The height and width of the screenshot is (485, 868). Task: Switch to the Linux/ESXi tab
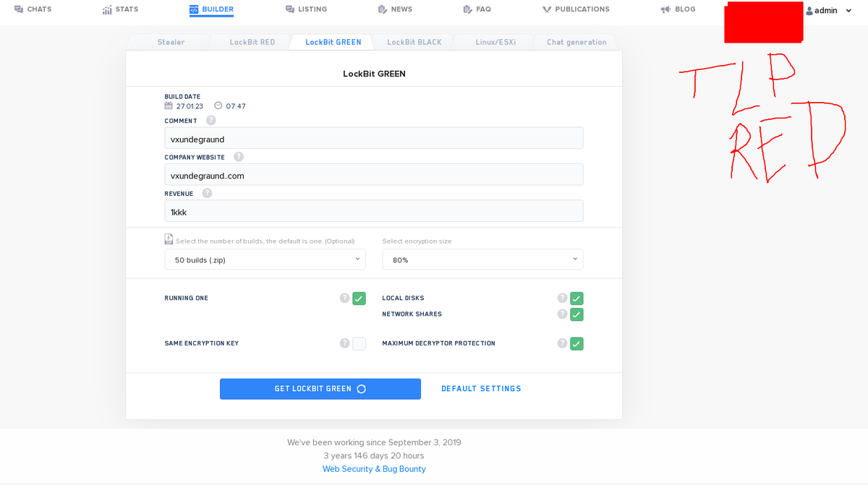495,42
